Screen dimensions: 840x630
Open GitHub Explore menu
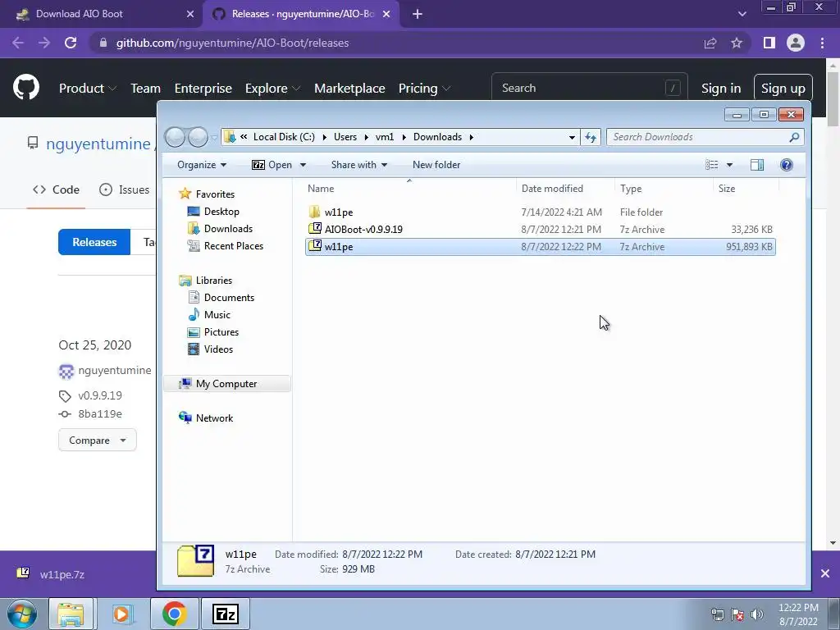pyautogui.click(x=272, y=88)
